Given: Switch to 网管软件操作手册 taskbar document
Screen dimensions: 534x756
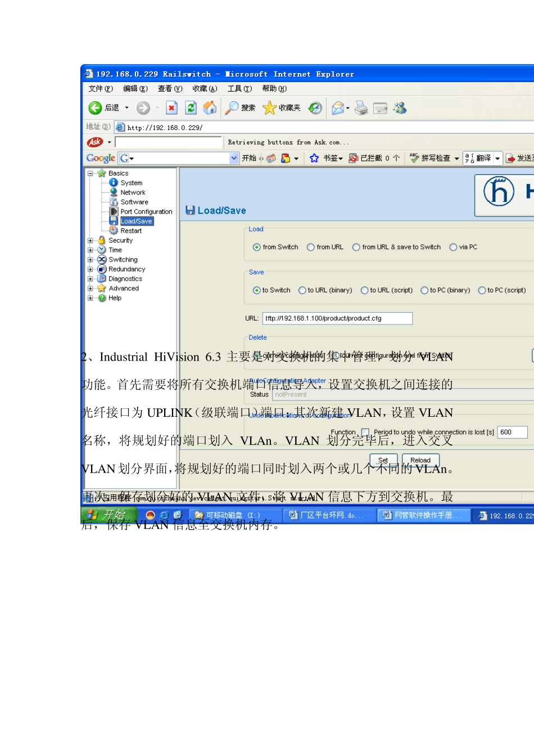Looking at the screenshot, I should (x=423, y=515).
